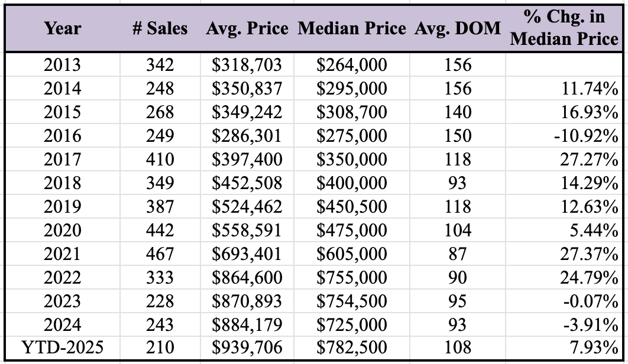
Task: Select the # Sales header cell
Action: tap(160, 28)
